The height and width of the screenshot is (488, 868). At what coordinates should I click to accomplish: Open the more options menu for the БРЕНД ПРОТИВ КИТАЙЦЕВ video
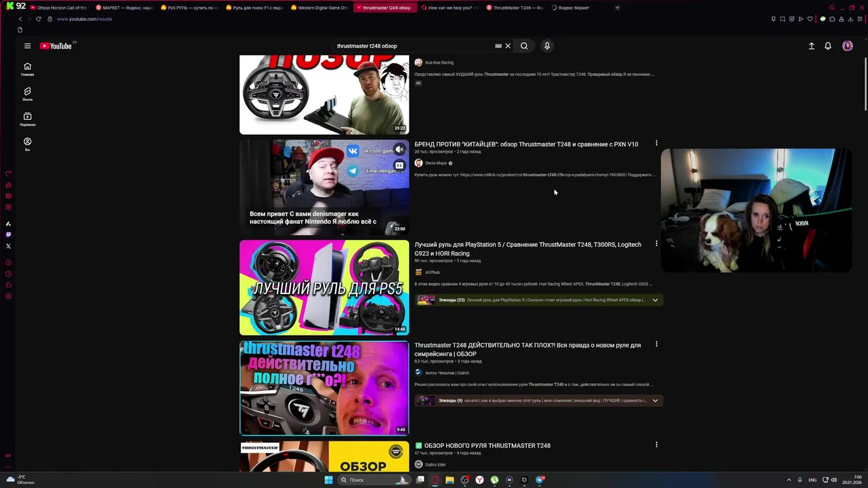(x=656, y=144)
